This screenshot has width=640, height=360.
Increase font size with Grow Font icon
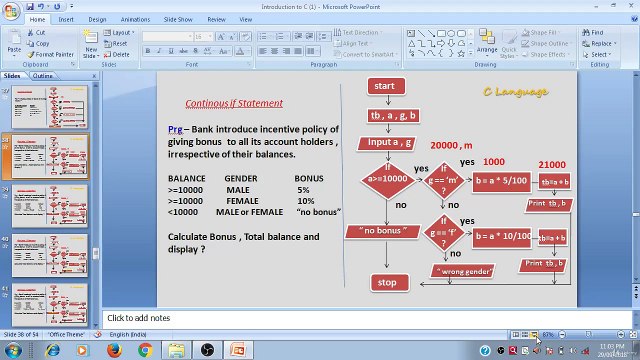click(221, 37)
